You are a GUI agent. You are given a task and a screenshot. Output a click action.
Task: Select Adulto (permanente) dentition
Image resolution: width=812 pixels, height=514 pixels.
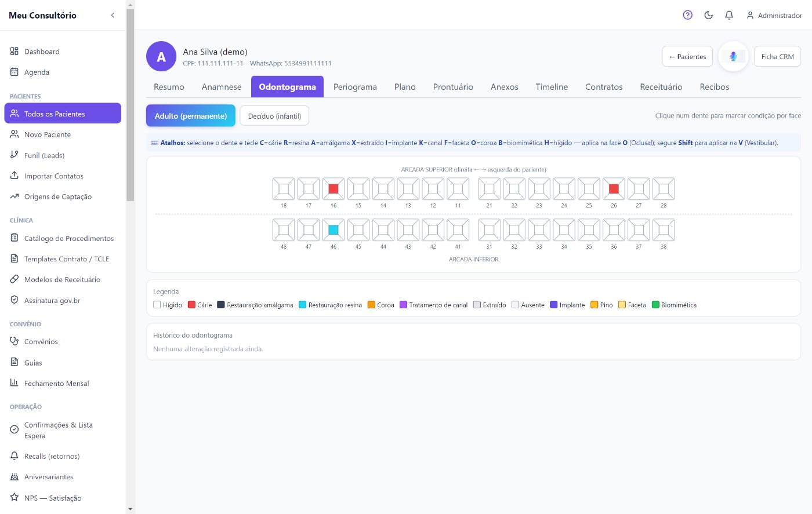191,116
